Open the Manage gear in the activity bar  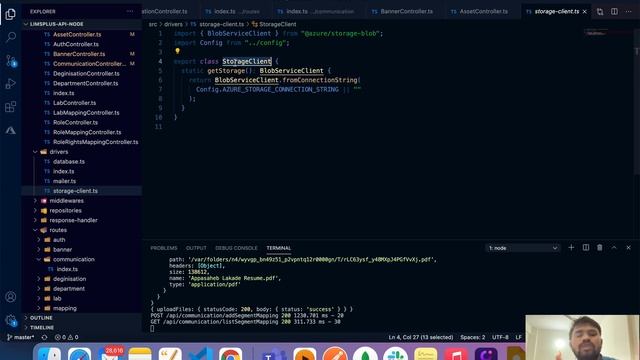pyautogui.click(x=11, y=320)
